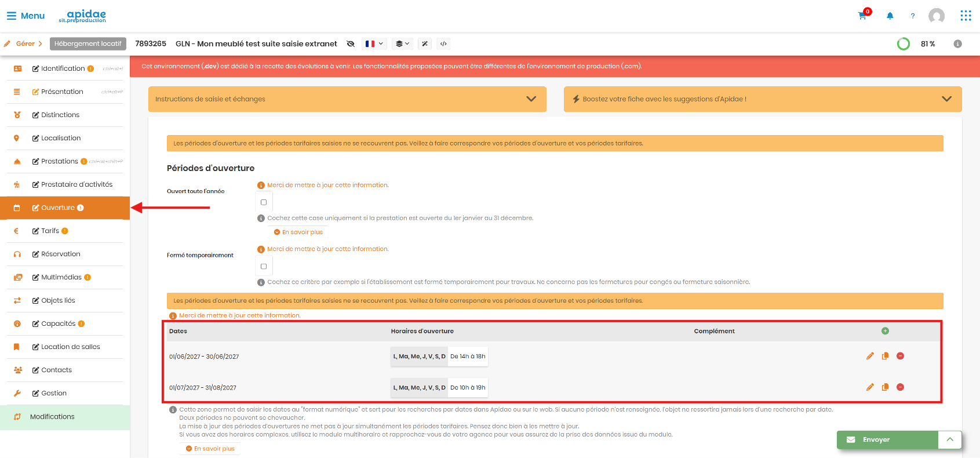
Task: Duplicate the 01/07/2027 - 31/08/2027 period
Action: tap(885, 387)
